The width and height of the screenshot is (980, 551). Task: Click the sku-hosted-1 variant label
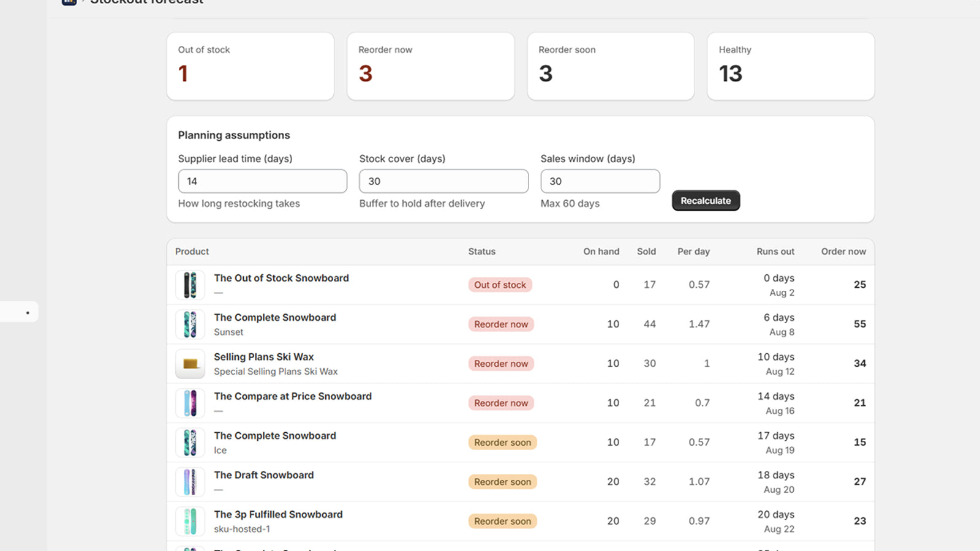tap(242, 529)
